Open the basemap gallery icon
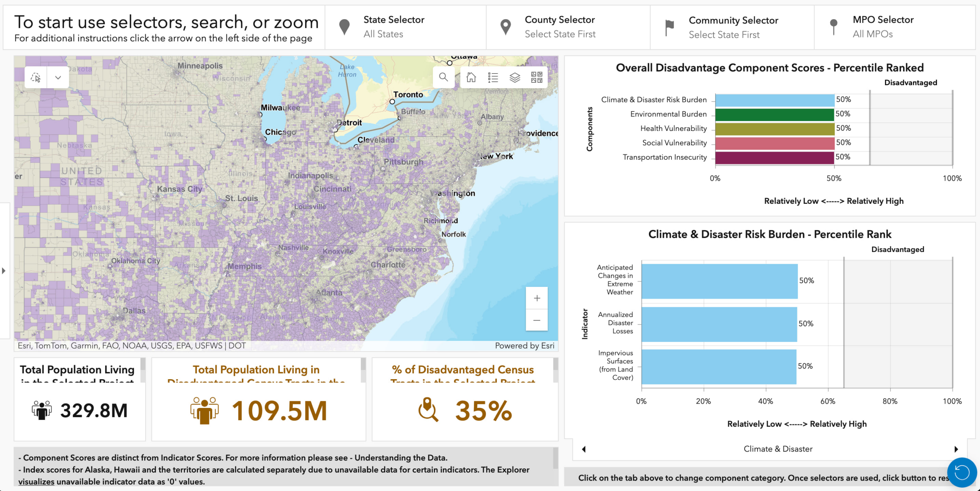The height and width of the screenshot is (491, 980). pyautogui.click(x=537, y=77)
